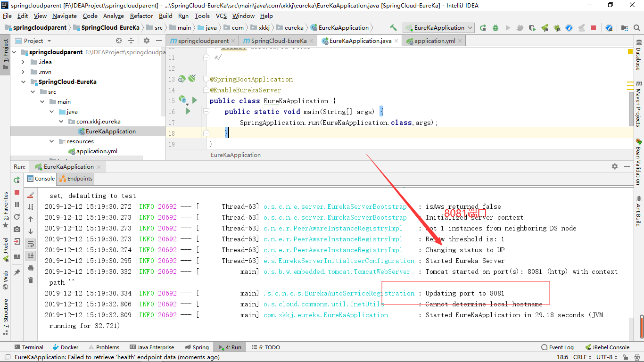Screen dimensions: 644x362
Task: Hide the Run panel with minimize icon
Action: (x=627, y=166)
